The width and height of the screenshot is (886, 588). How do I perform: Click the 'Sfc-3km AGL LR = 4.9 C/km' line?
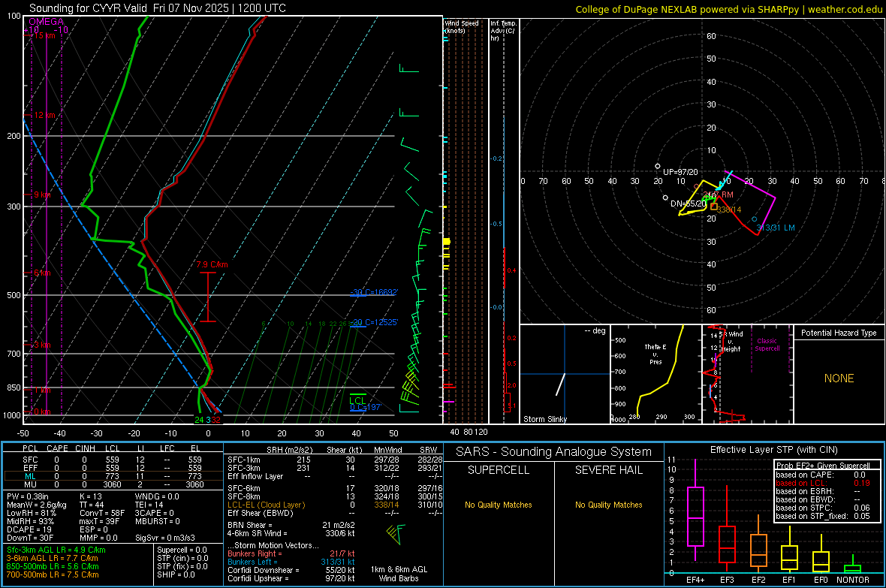click(56, 550)
